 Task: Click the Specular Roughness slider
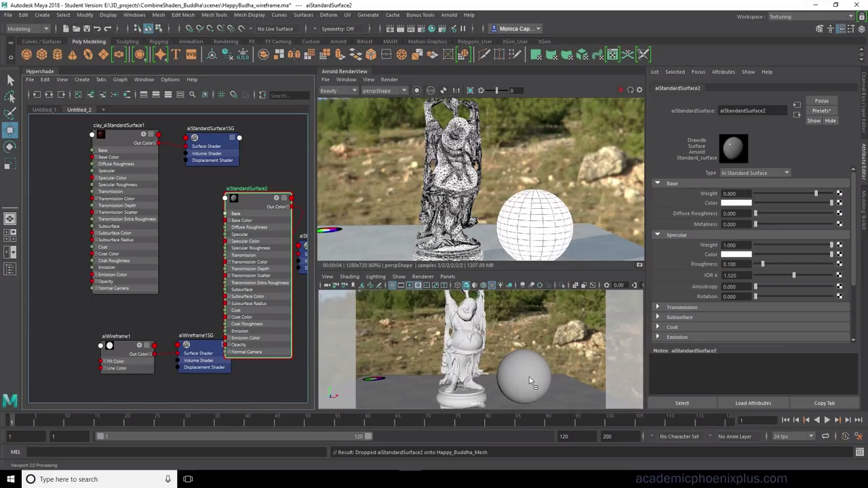click(793, 264)
